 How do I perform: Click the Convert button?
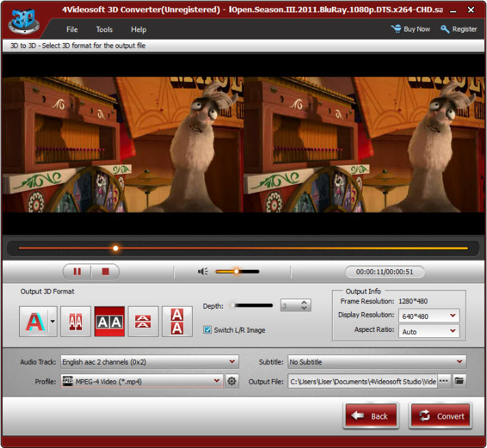[441, 416]
